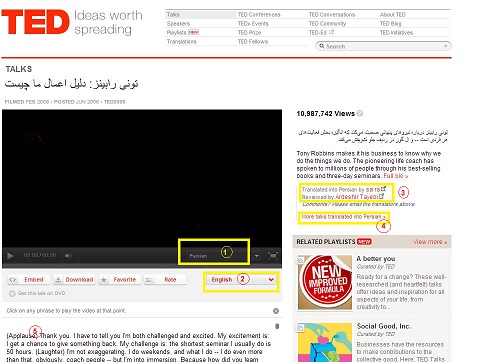480x362 pixels.
Task: Open TED-Ed external link
Action: 321,33
